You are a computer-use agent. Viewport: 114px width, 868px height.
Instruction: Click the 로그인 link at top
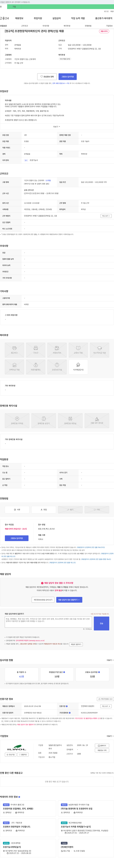click(106, 11)
